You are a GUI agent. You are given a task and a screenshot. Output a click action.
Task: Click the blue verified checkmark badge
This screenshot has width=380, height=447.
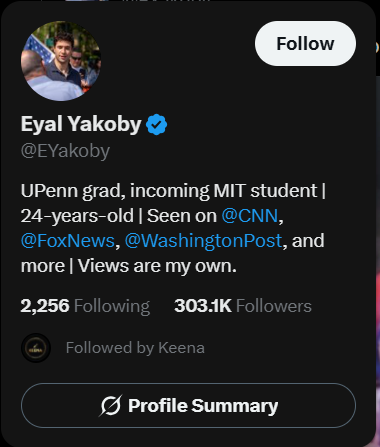156,124
